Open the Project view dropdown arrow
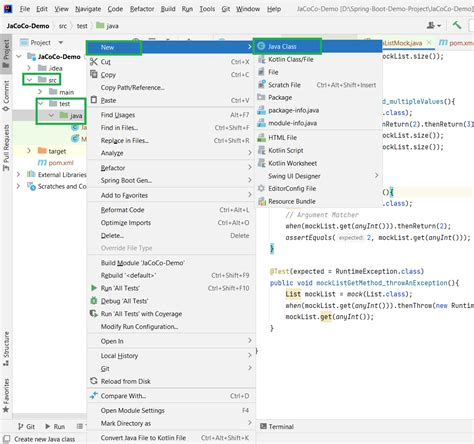 coord(61,43)
